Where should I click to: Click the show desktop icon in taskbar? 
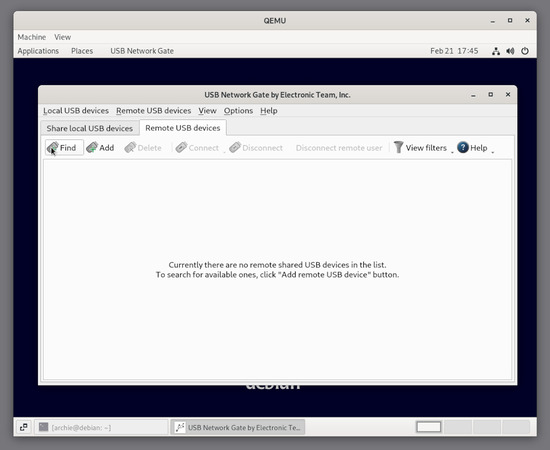tap(24, 427)
